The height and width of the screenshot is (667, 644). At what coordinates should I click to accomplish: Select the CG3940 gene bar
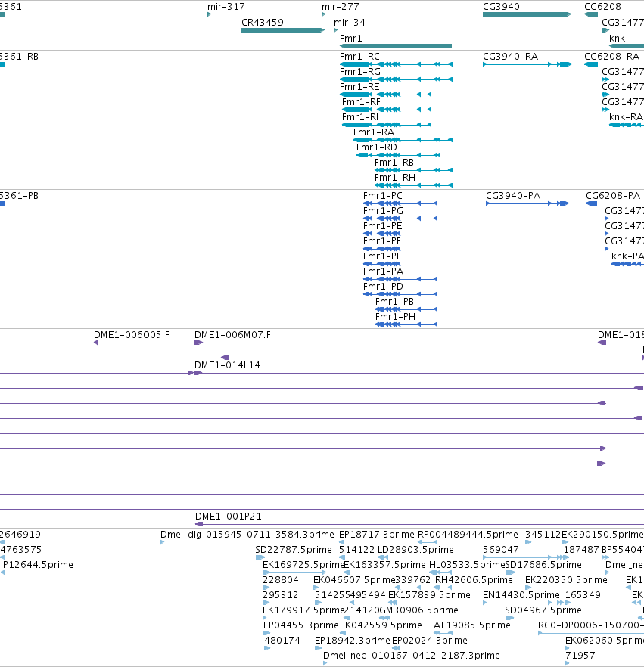tap(527, 14)
